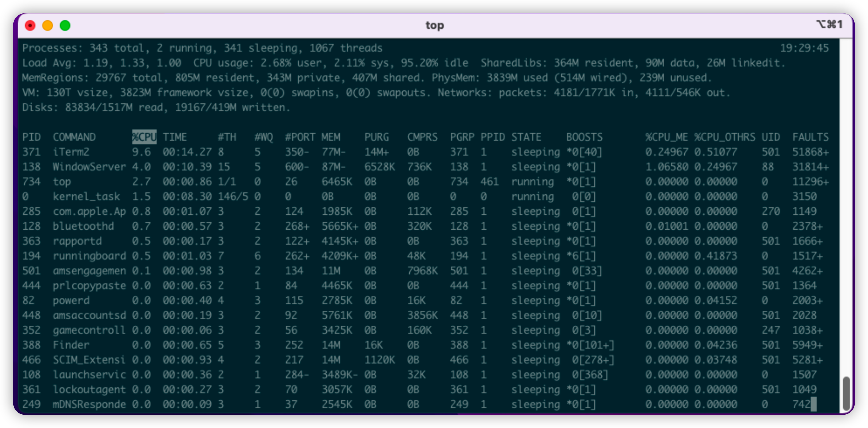Select the highlighted %CPU column header
This screenshot has width=868, height=428.
144,137
